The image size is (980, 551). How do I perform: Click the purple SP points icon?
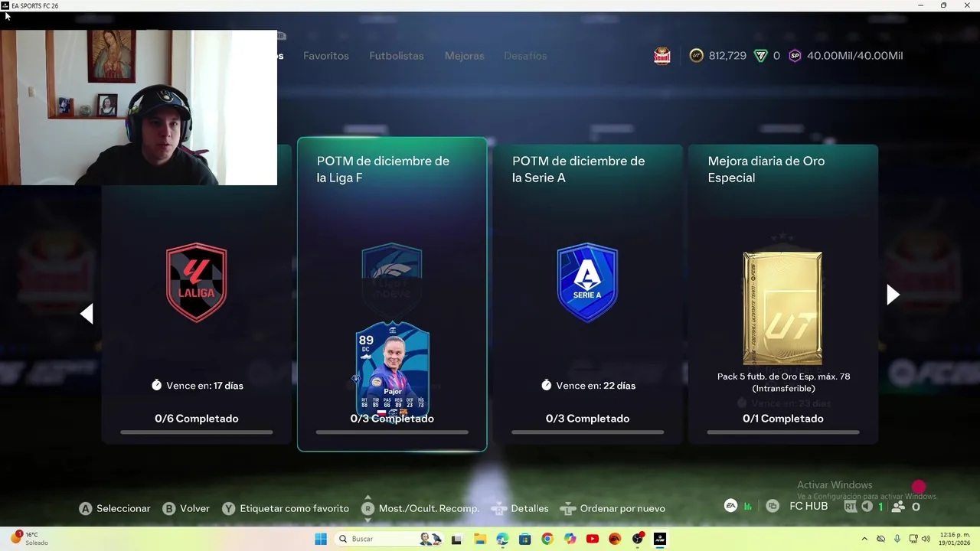coord(795,56)
